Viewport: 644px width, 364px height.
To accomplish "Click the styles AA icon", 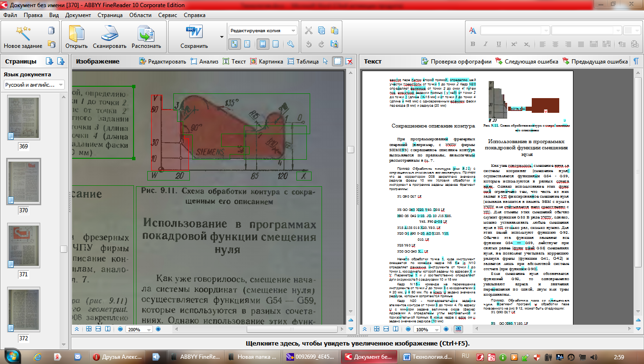I will 473,31.
